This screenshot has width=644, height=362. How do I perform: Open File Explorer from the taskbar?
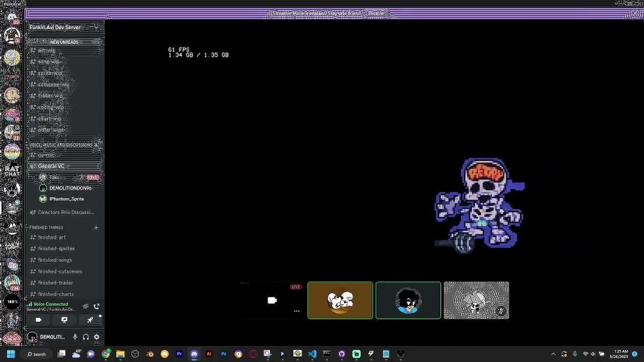[120, 354]
